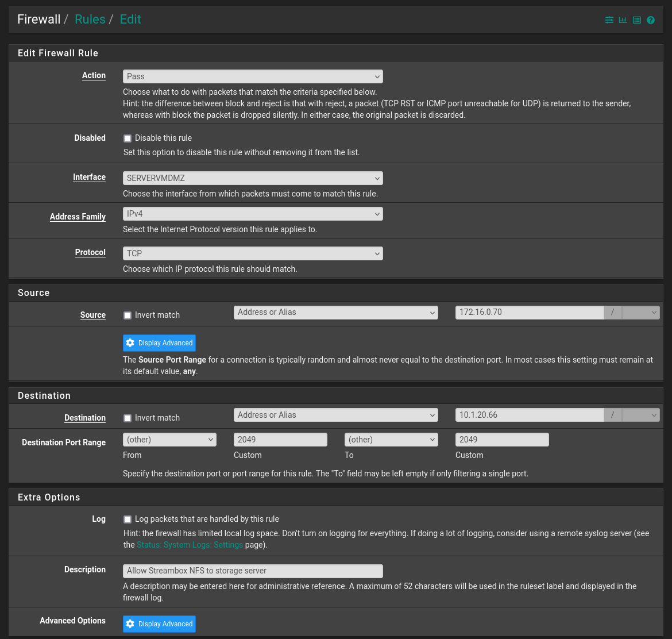The image size is (672, 639).
Task: Click the To Custom port field 2049
Action: coord(502,440)
